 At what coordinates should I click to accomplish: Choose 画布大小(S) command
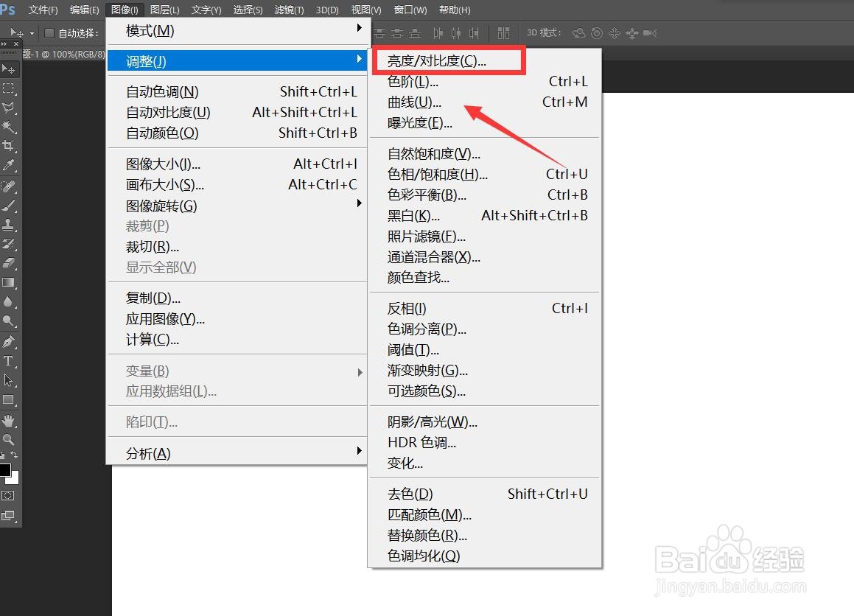(239, 185)
